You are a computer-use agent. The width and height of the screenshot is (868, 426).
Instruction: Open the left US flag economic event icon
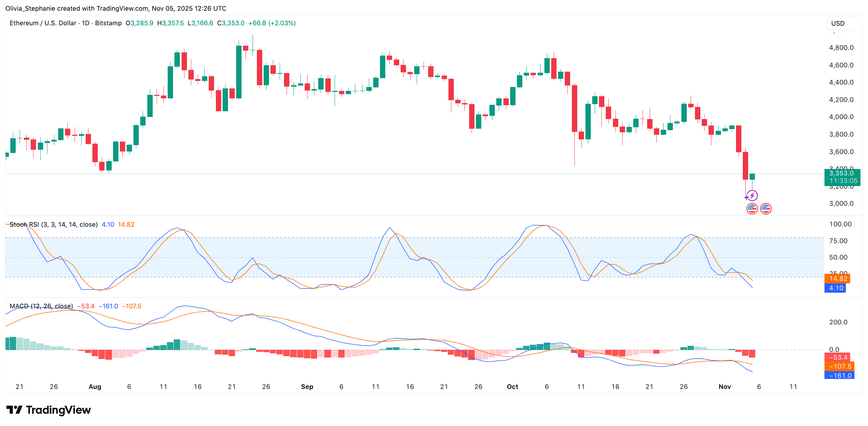[x=753, y=209]
